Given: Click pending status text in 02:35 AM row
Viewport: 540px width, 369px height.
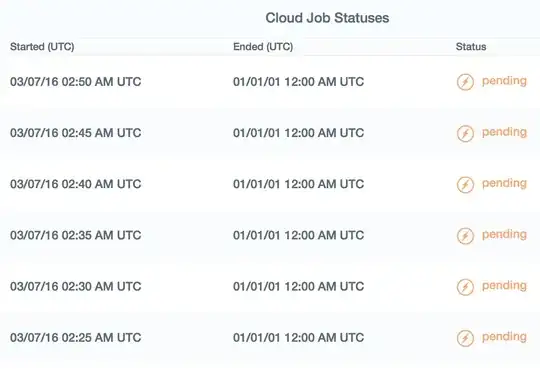Looking at the screenshot, I should point(504,235).
